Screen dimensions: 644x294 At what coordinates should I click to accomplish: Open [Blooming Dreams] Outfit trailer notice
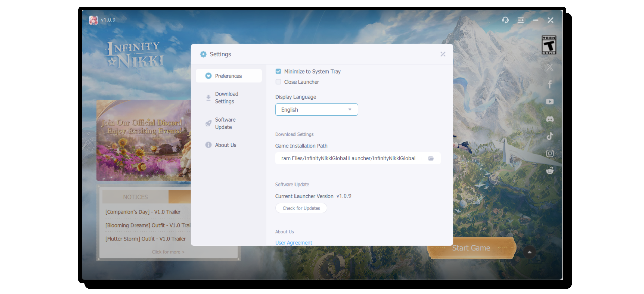(148, 225)
